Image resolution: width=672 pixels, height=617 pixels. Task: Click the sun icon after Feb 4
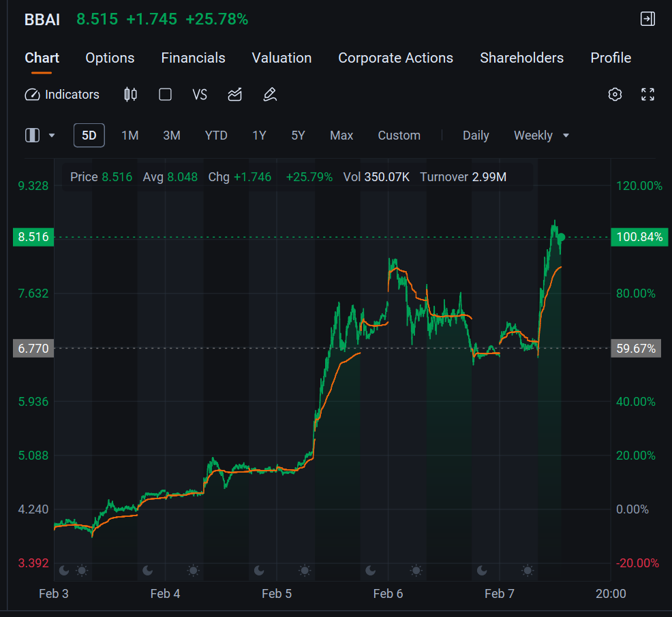click(x=194, y=570)
